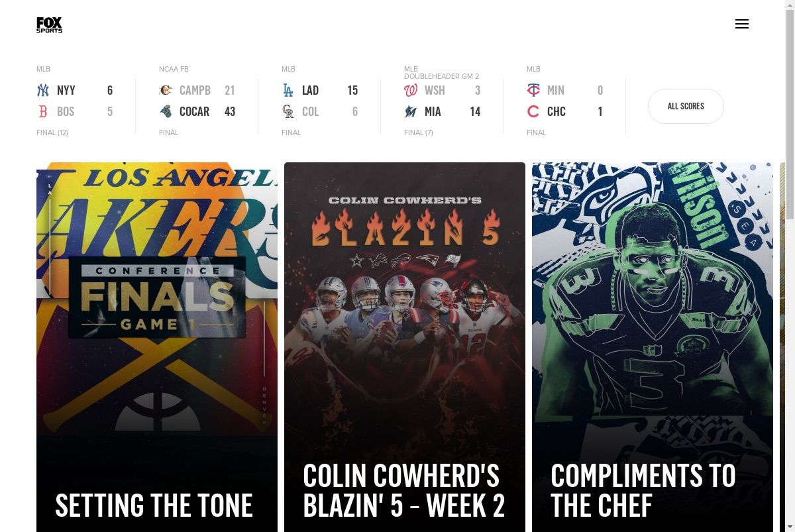The height and width of the screenshot is (532, 795).
Task: Open the NYY vs BOS score
Action: [75, 101]
